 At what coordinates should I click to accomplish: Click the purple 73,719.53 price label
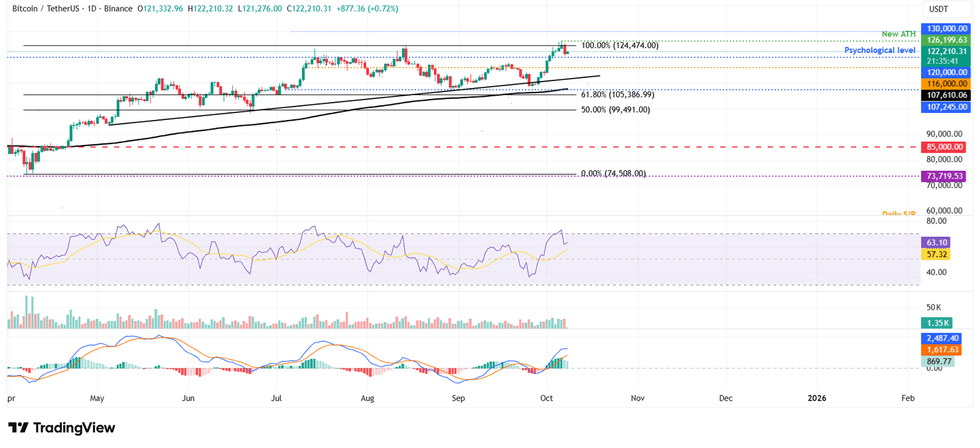coord(945,176)
